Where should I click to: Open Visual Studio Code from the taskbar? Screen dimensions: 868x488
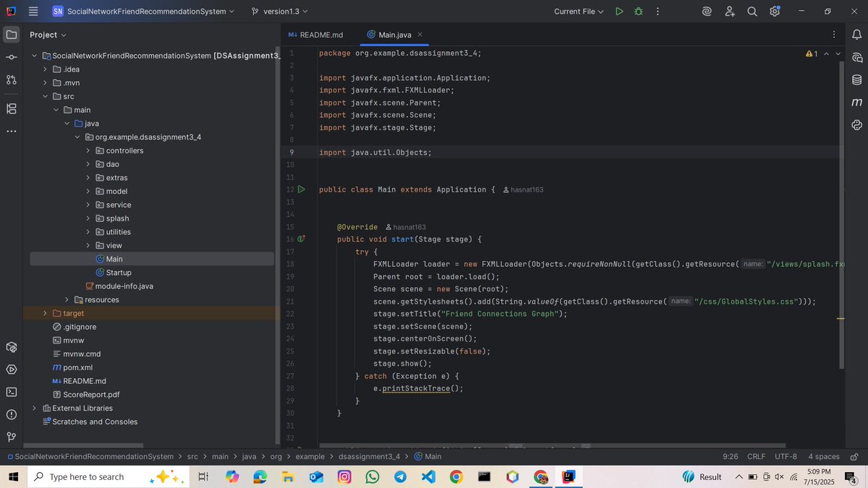coord(427,477)
